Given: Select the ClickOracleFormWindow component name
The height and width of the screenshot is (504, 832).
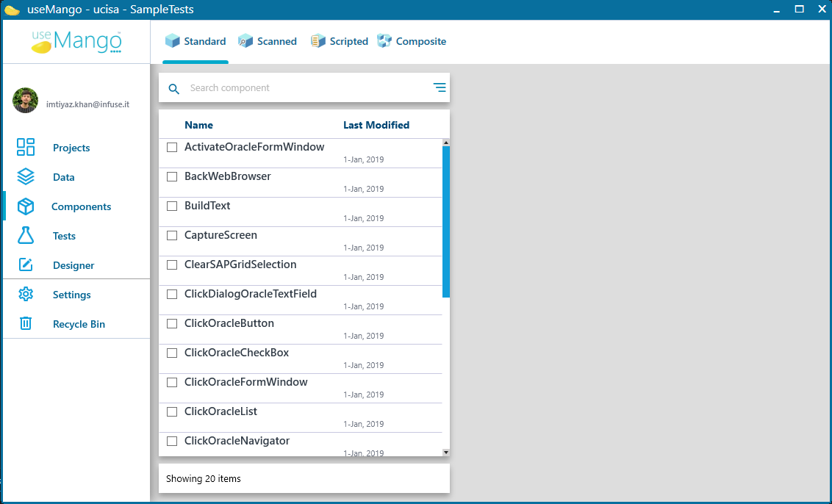Looking at the screenshot, I should 245,382.
